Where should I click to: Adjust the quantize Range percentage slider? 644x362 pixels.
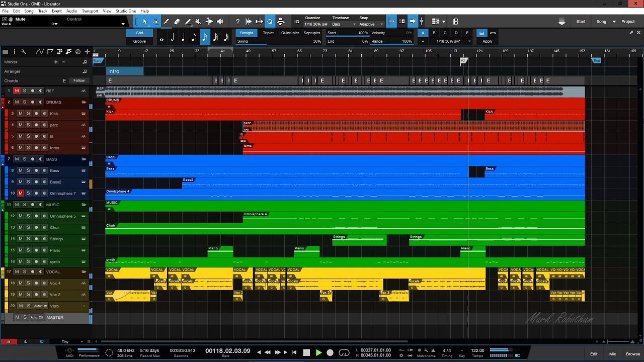click(x=391, y=41)
